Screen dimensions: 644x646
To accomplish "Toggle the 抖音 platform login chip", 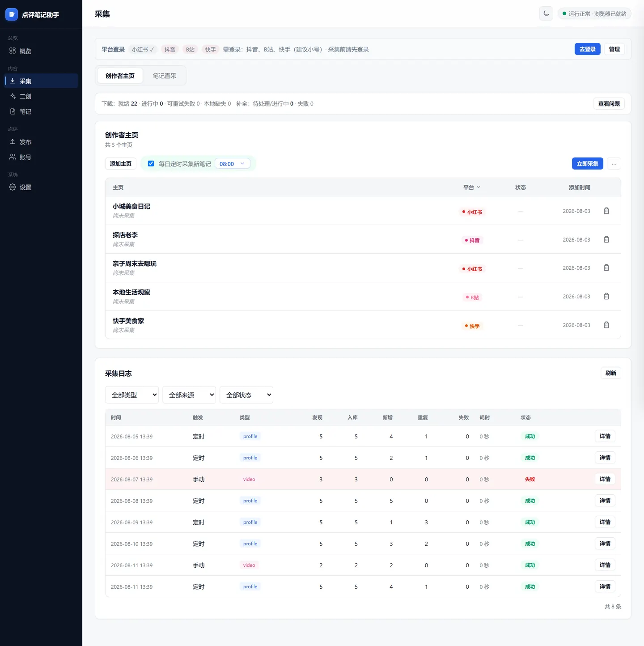I will [x=170, y=50].
